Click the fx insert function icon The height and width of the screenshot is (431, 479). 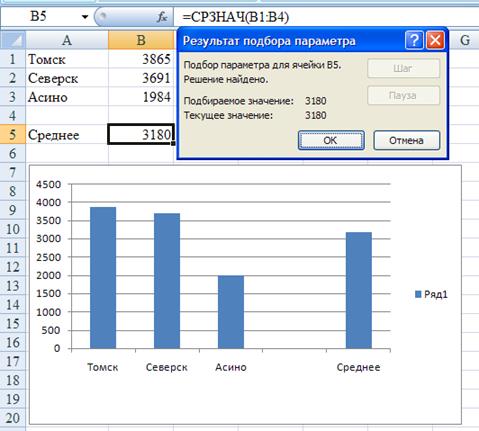coord(162,17)
